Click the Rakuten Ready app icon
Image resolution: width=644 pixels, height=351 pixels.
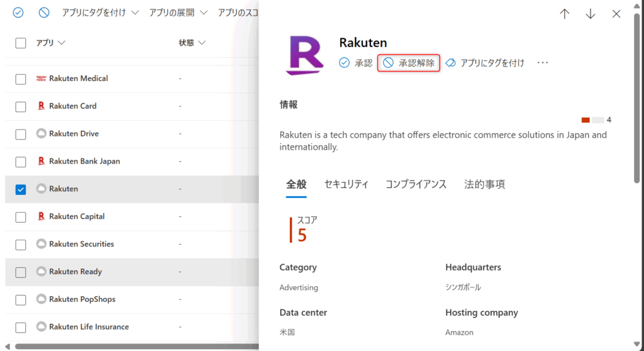[x=41, y=271]
